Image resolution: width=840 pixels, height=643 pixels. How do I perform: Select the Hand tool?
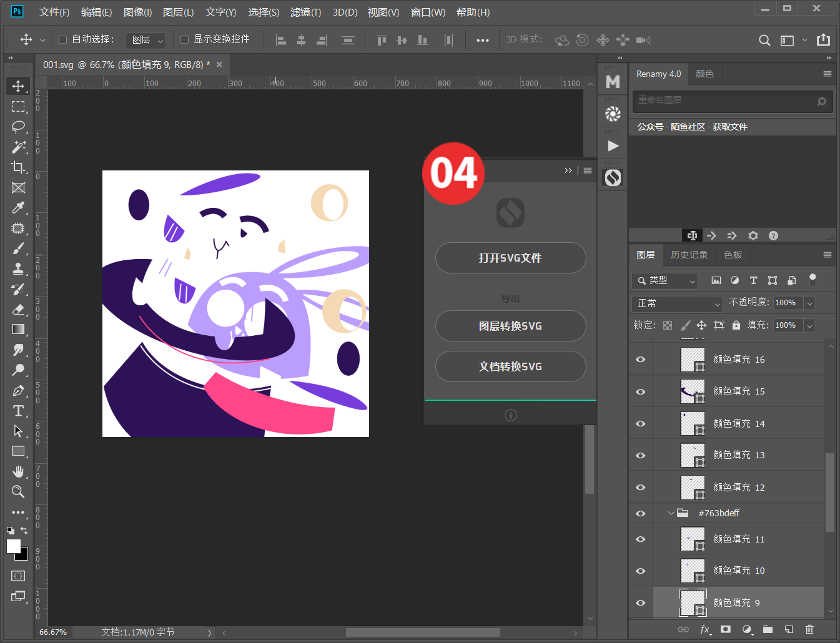click(18, 471)
